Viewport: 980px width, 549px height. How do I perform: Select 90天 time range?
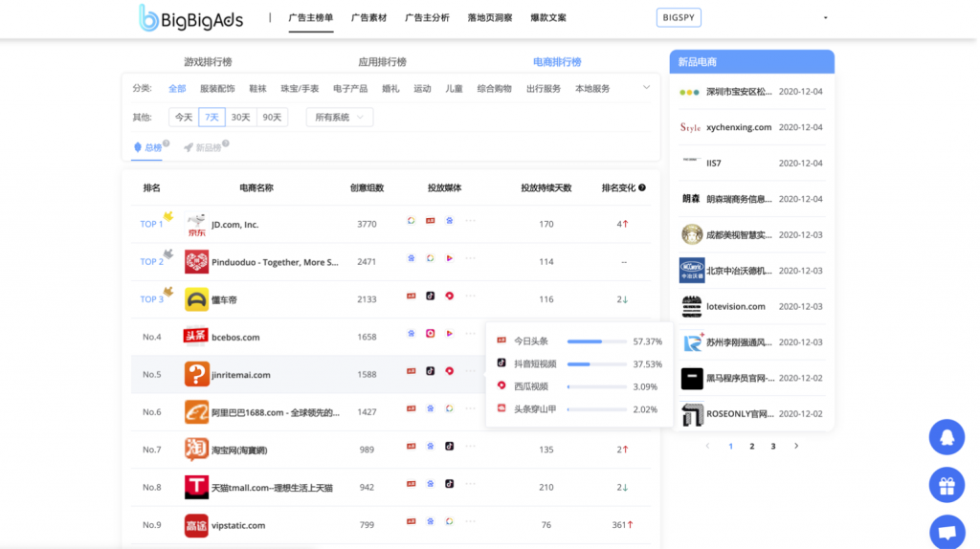click(272, 117)
